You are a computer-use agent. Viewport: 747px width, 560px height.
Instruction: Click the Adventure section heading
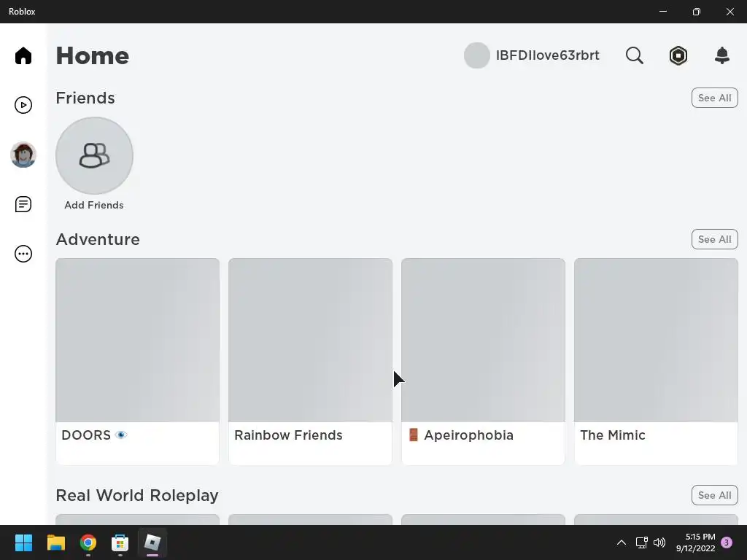point(98,239)
